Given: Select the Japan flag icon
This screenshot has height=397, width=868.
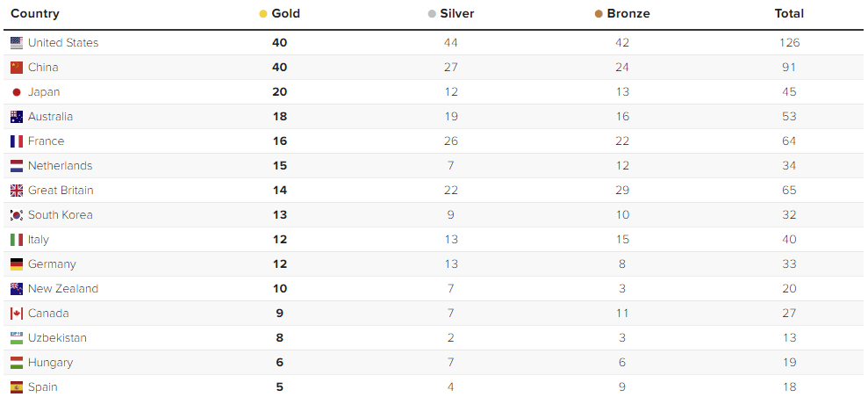Looking at the screenshot, I should (x=17, y=92).
